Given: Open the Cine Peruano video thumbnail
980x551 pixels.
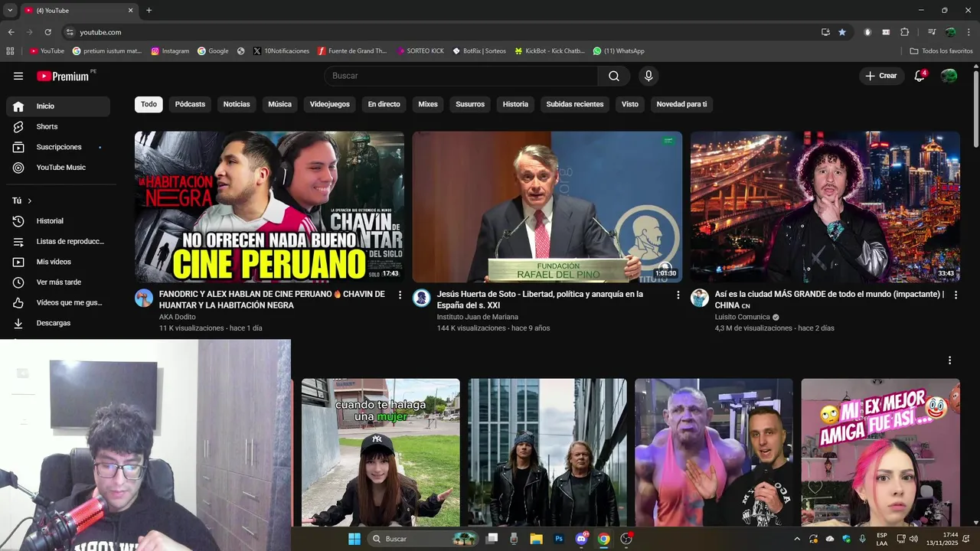Looking at the screenshot, I should 269,207.
